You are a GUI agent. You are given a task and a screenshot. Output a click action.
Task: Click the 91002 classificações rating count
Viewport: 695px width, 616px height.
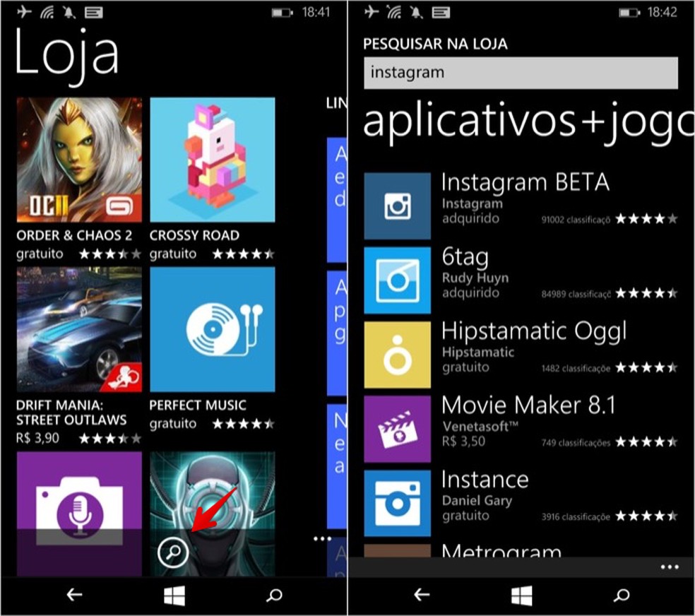576,220
